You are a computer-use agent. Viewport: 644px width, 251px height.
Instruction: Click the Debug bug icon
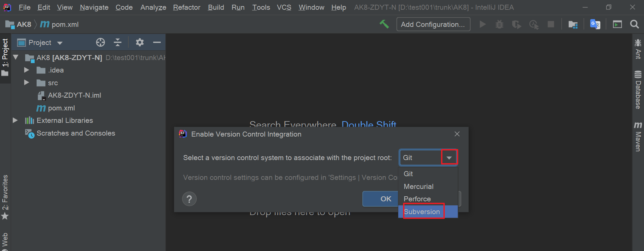(x=499, y=24)
